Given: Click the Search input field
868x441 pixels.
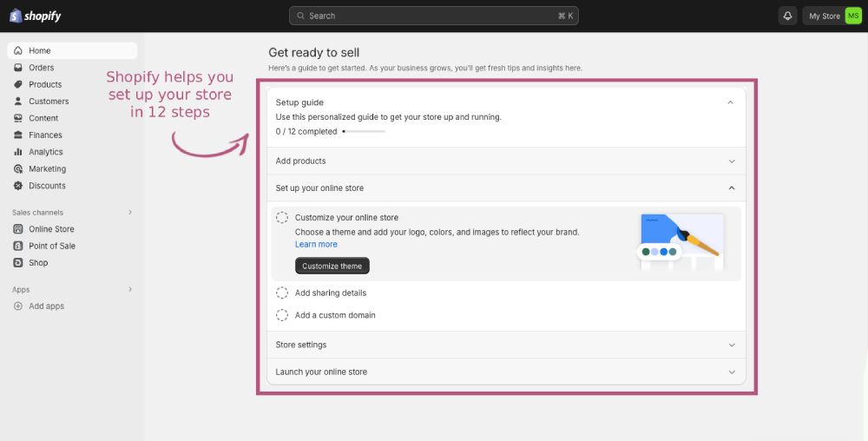Looking at the screenshot, I should [434, 16].
